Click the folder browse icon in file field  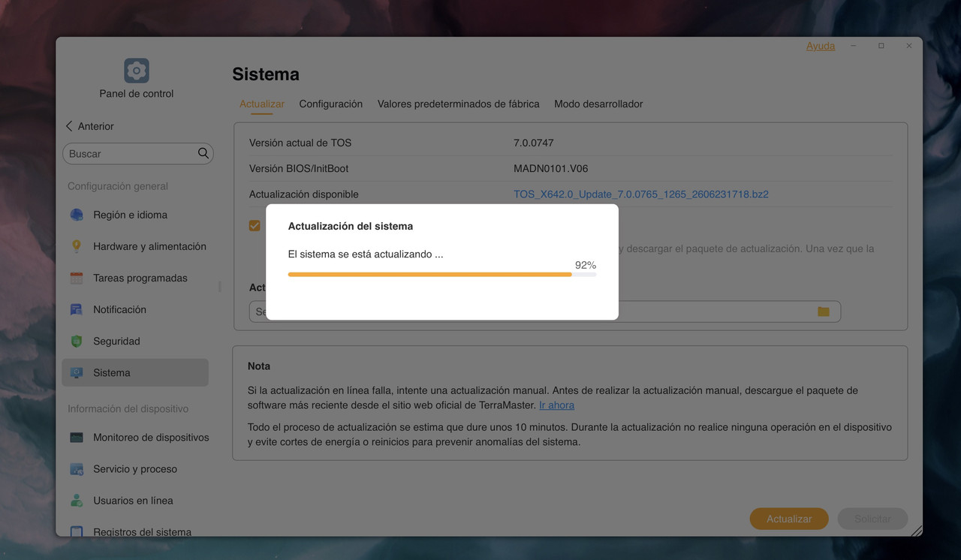coord(824,311)
